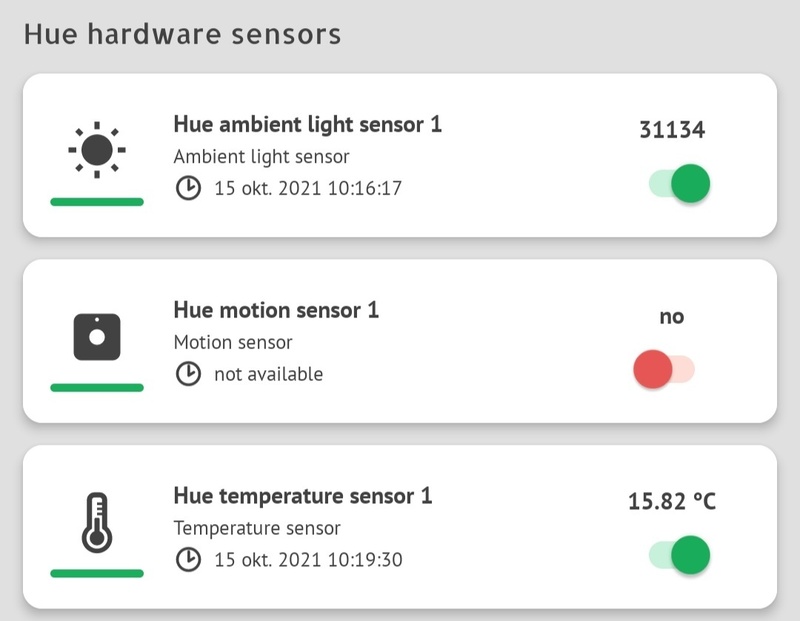
Task: Click the sun icon for ambient light sensor
Action: coord(97,150)
